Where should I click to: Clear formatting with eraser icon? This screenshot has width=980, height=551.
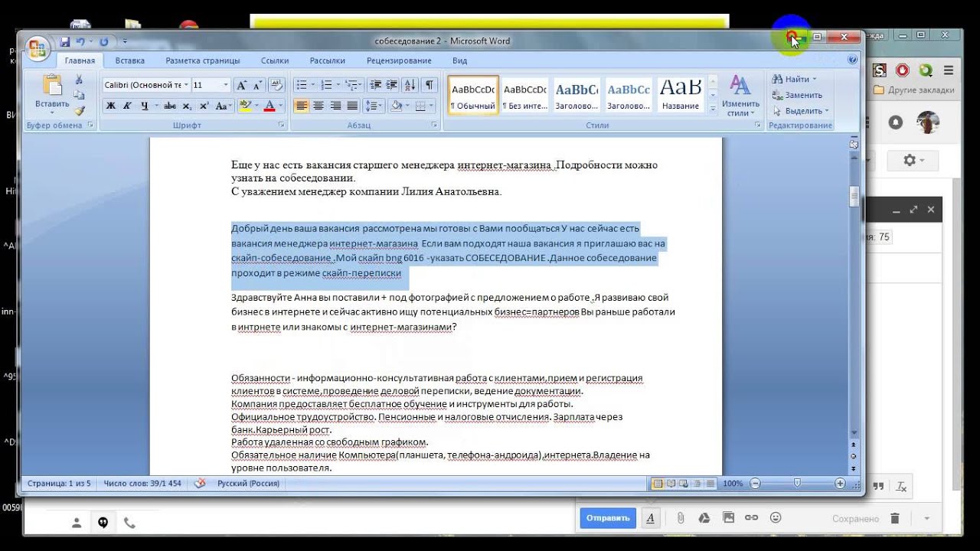(x=277, y=85)
